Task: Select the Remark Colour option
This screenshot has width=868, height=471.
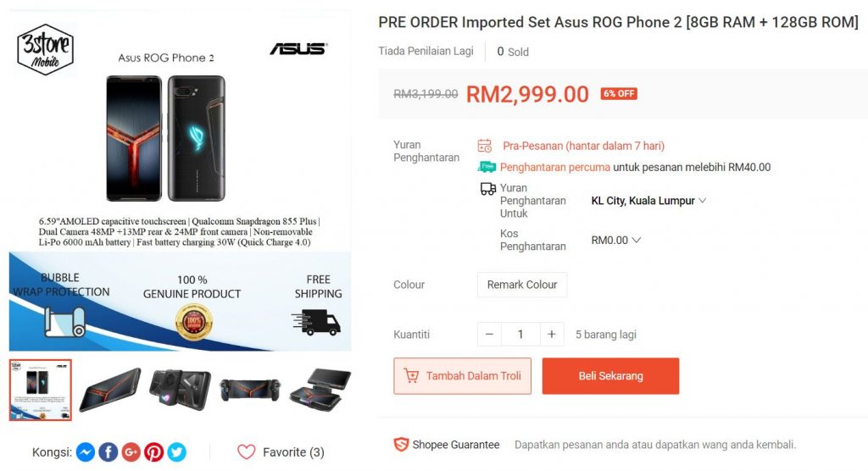Action: [x=522, y=285]
